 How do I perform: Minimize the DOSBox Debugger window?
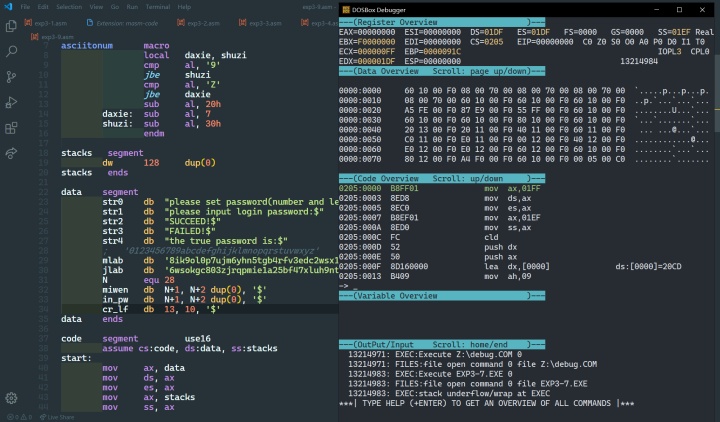(657, 10)
